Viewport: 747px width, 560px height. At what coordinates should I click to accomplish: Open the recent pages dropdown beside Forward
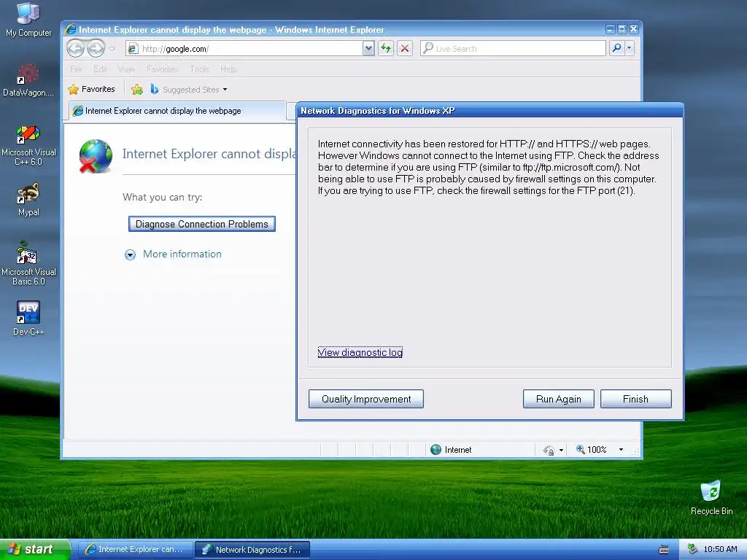112,49
